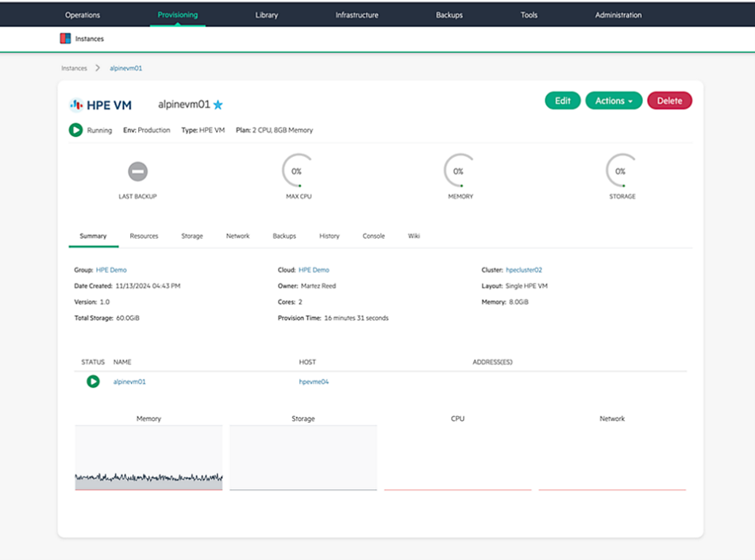
Task: Click the NAME column header
Action: pos(122,362)
